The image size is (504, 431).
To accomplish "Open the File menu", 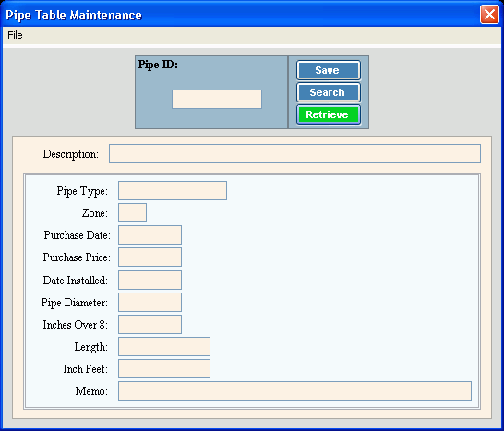I will 15,35.
